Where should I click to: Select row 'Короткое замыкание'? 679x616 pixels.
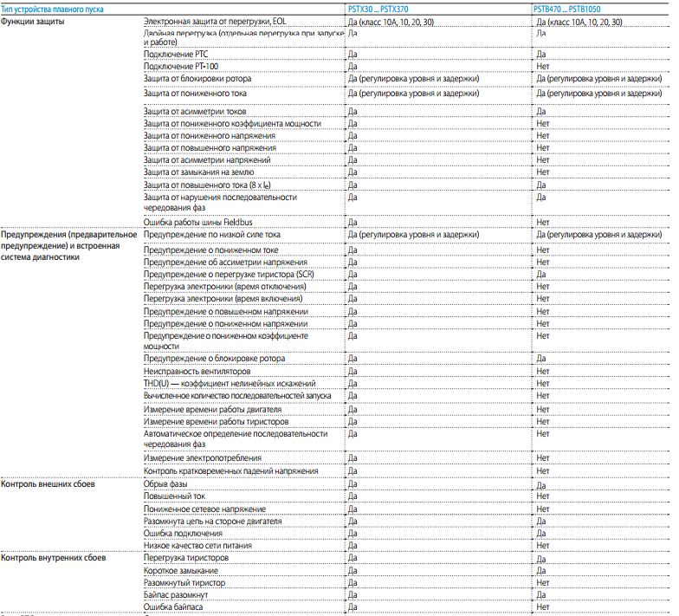[x=180, y=570]
